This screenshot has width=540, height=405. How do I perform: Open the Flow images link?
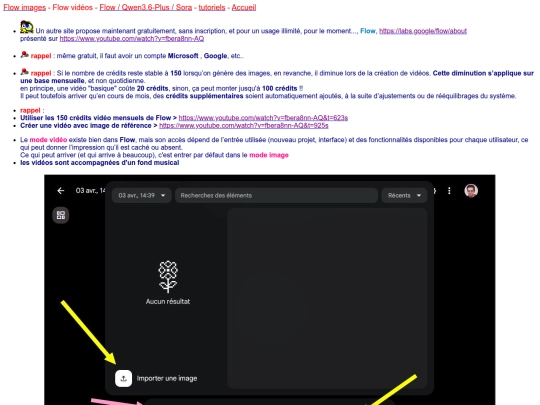[24, 7]
